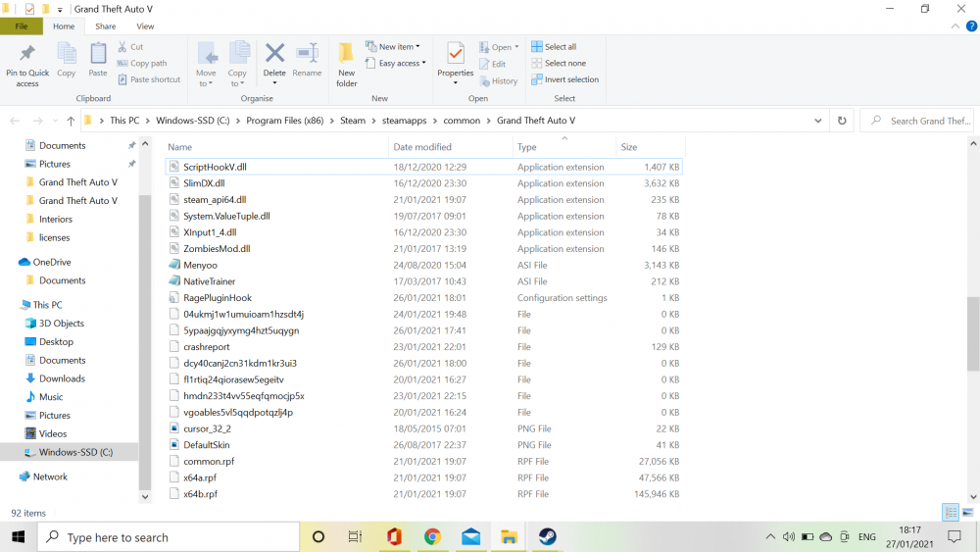The height and width of the screenshot is (552, 980).
Task: Select RagePluginHook configuration file
Action: [x=423, y=297]
